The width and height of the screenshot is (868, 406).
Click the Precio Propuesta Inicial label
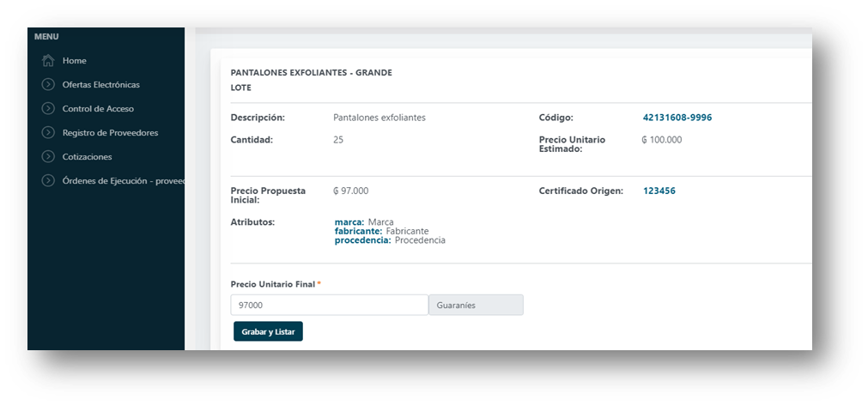point(268,195)
